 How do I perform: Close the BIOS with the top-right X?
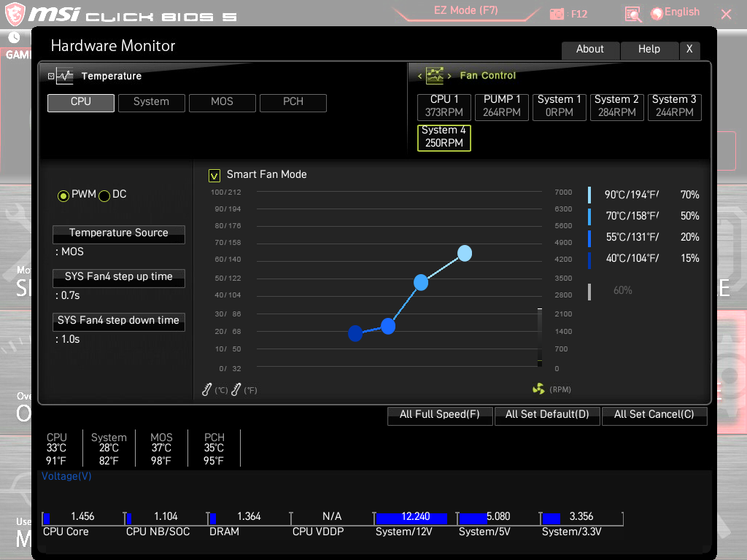pyautogui.click(x=726, y=15)
